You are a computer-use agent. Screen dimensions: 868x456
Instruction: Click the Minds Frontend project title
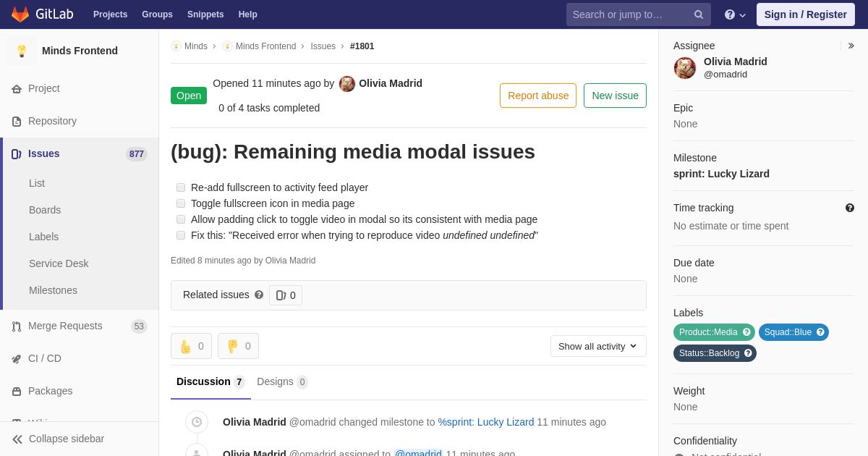(80, 51)
